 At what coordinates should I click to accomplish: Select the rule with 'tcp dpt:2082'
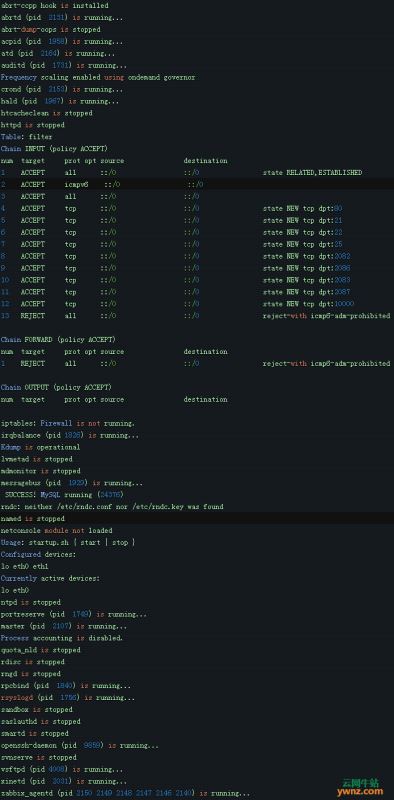tap(176, 256)
